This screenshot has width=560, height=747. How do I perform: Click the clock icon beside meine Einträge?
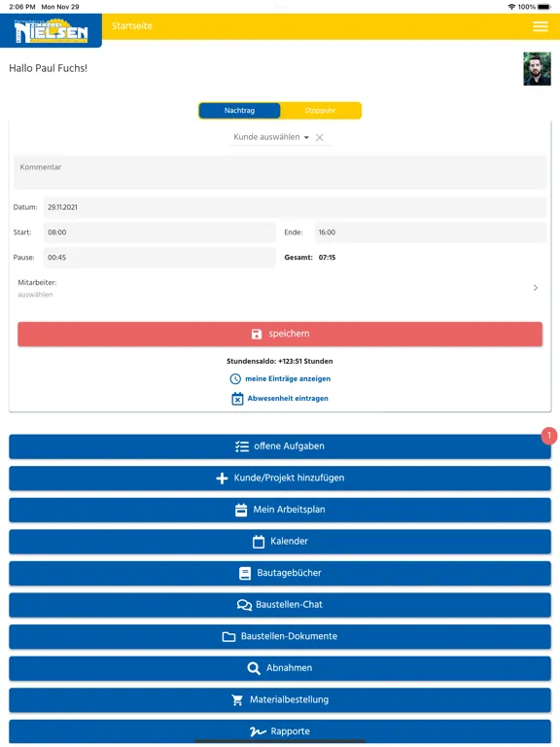[x=235, y=379]
